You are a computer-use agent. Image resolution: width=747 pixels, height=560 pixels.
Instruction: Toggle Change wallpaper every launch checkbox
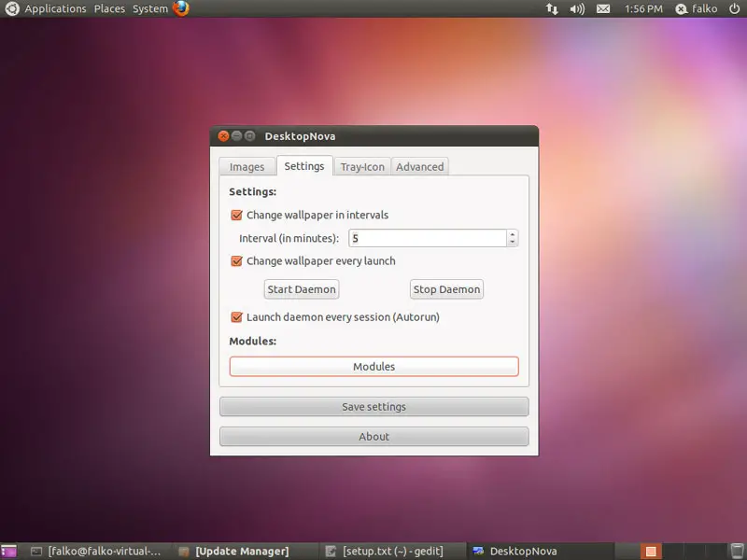point(237,261)
